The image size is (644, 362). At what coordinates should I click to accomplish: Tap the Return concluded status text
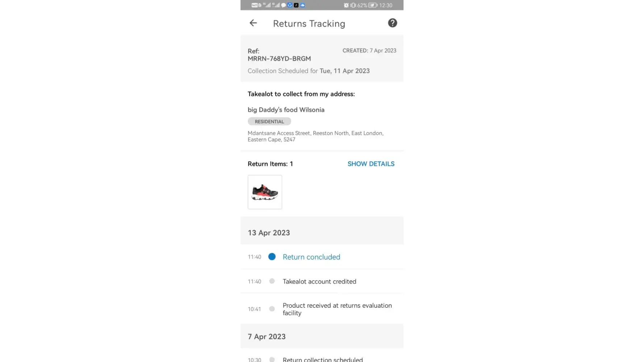click(311, 257)
